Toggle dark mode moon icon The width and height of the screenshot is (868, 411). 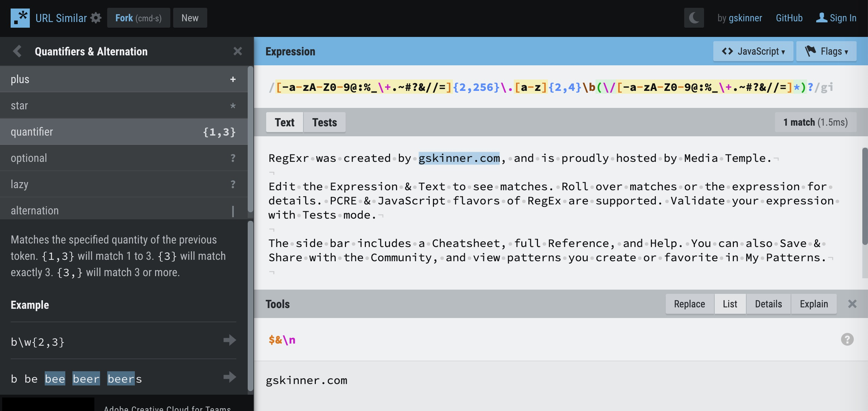click(694, 18)
